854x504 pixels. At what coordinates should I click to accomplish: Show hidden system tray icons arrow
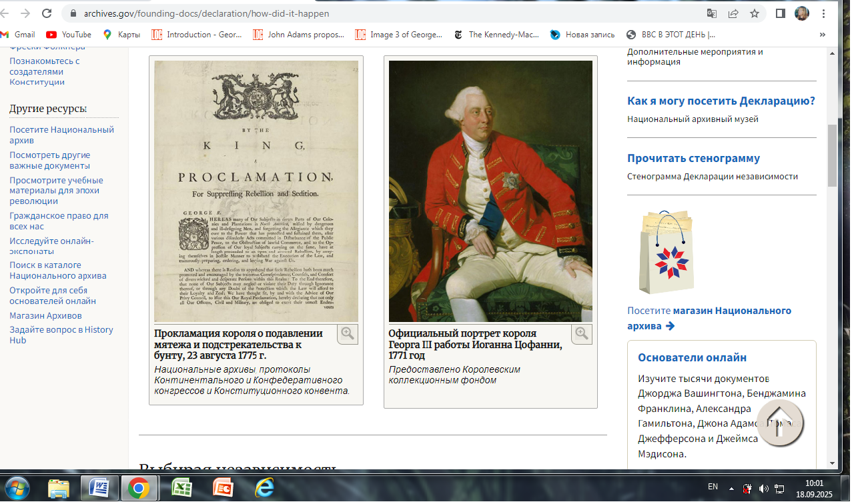pyautogui.click(x=731, y=488)
